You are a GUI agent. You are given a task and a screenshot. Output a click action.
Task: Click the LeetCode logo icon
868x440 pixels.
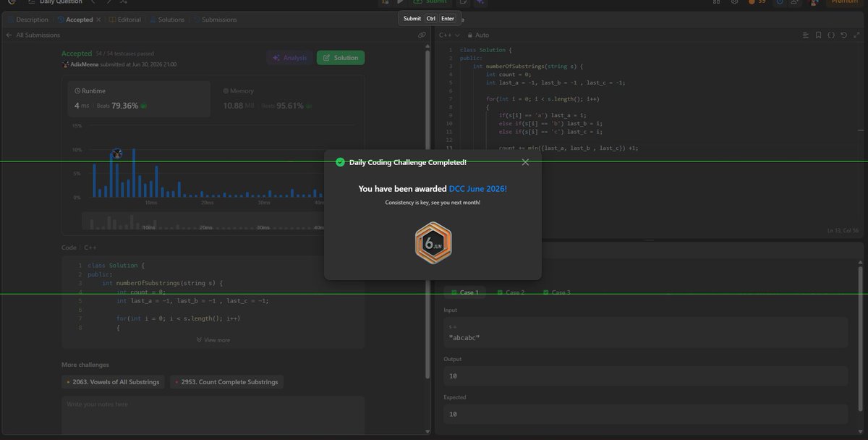(x=11, y=2)
